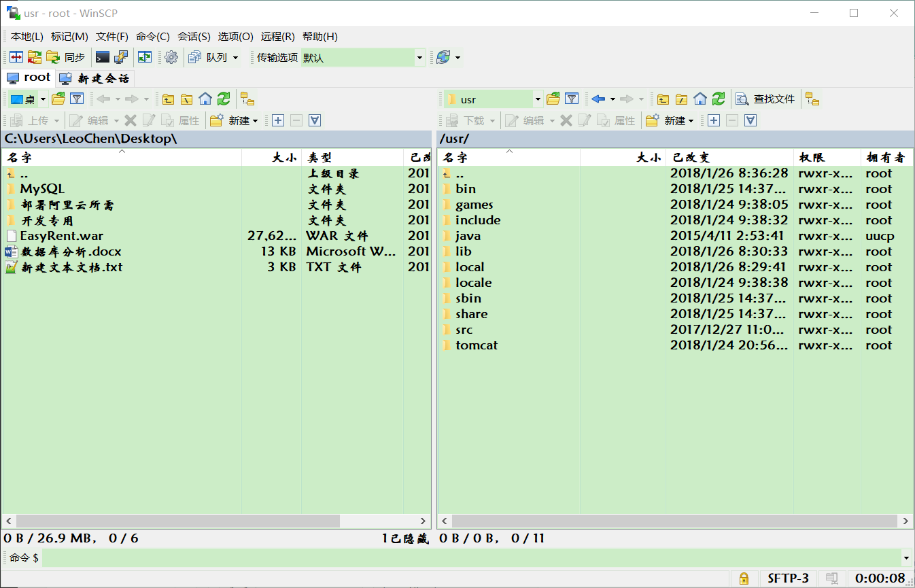
Task: Click the 队列 queue button
Action: point(208,58)
